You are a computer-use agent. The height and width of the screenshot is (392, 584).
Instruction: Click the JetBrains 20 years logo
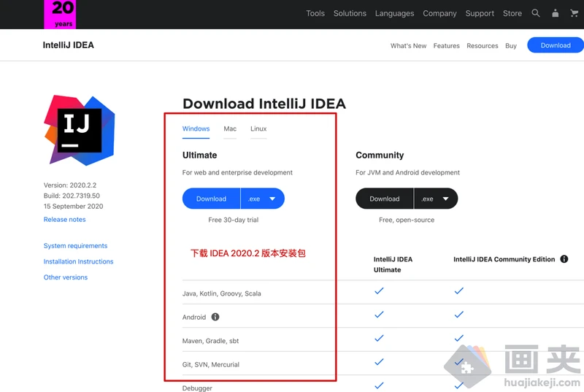60,14
